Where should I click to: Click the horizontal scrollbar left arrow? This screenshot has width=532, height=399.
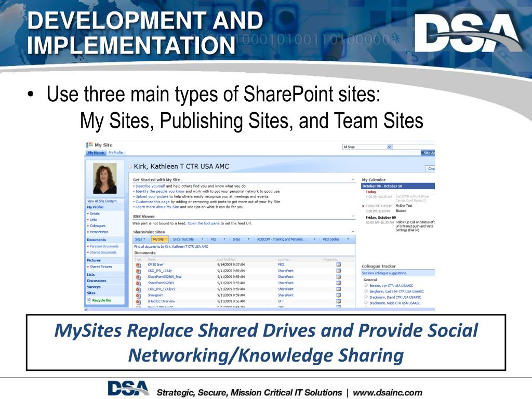click(x=86, y=310)
